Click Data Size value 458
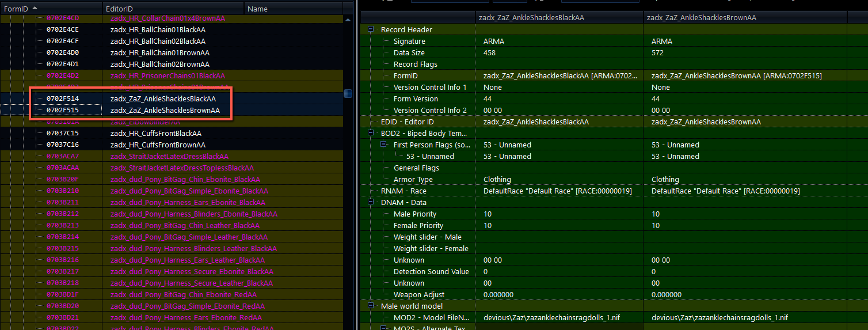868x330 pixels. click(489, 52)
